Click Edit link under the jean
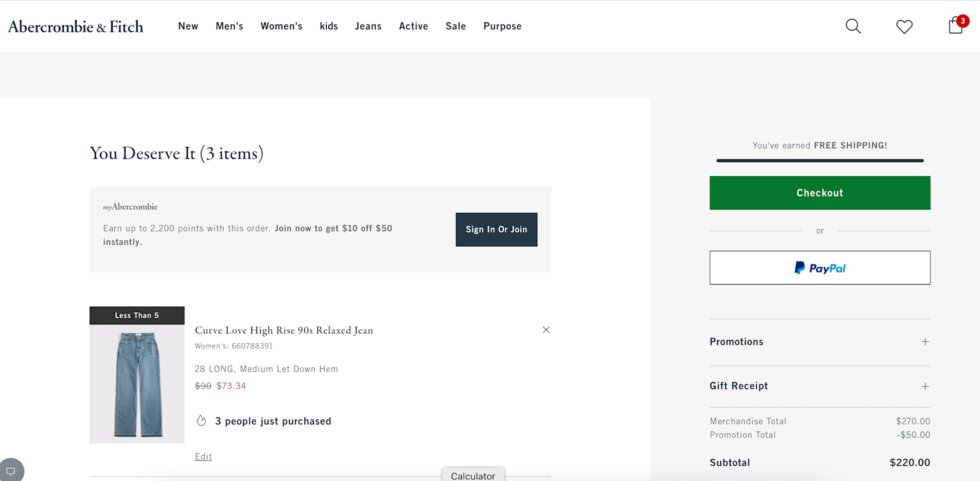980x481 pixels. [x=204, y=457]
